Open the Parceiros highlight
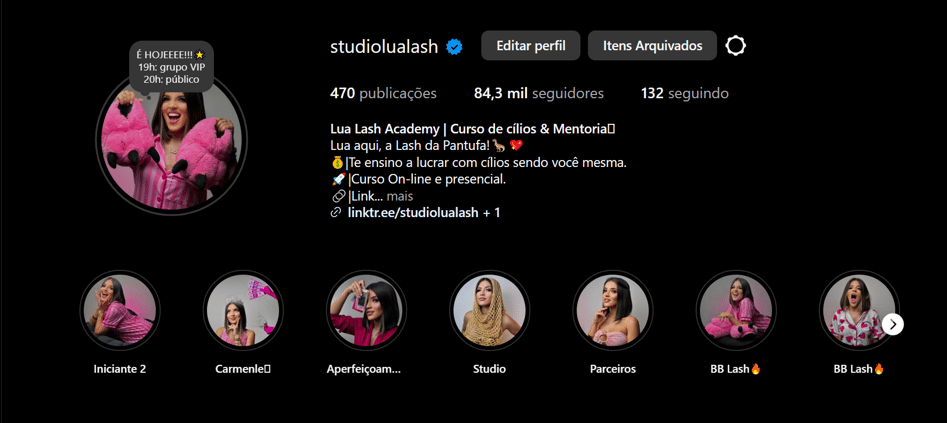 pyautogui.click(x=612, y=309)
